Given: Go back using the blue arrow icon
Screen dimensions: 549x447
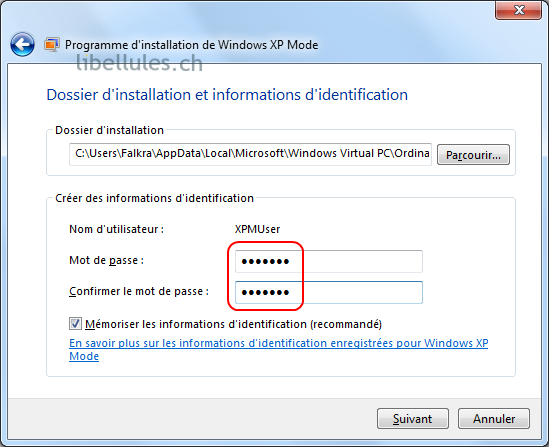Looking at the screenshot, I should tap(22, 44).
